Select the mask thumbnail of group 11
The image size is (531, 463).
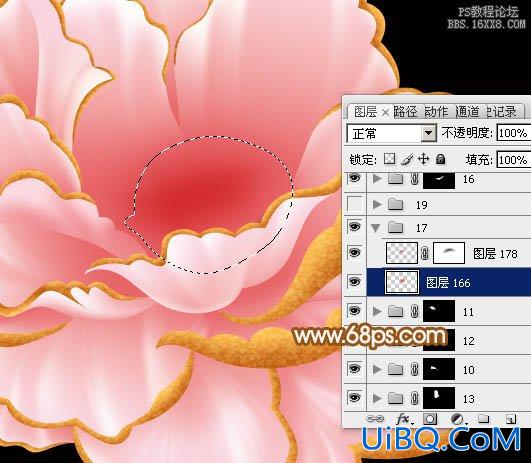pos(439,311)
